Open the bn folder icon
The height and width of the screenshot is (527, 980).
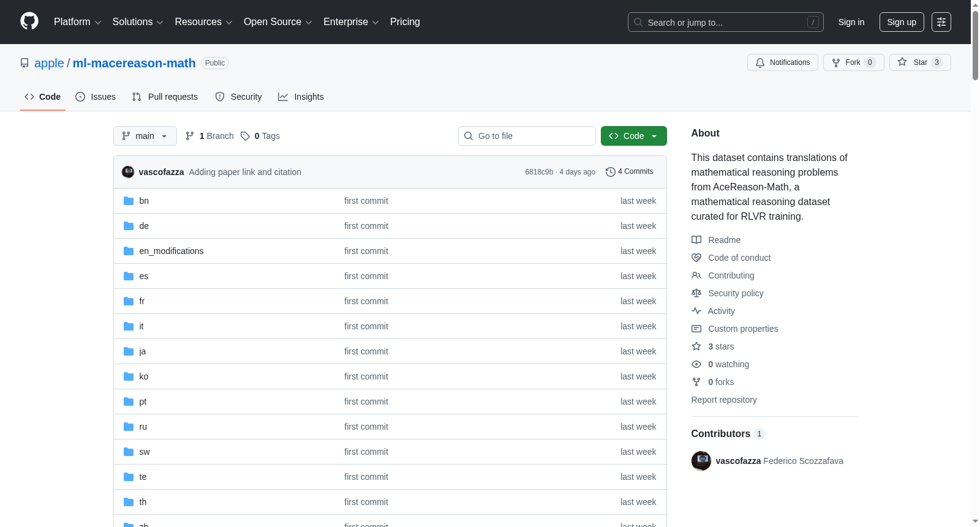[129, 201]
